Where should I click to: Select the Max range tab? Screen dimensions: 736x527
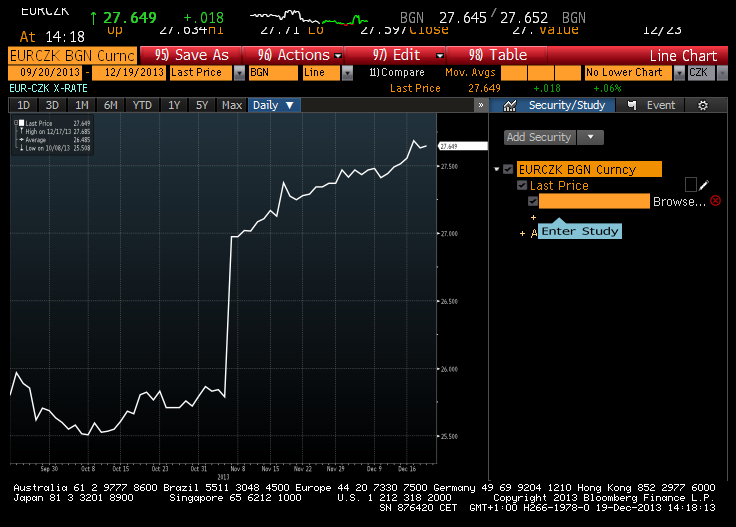pyautogui.click(x=232, y=105)
